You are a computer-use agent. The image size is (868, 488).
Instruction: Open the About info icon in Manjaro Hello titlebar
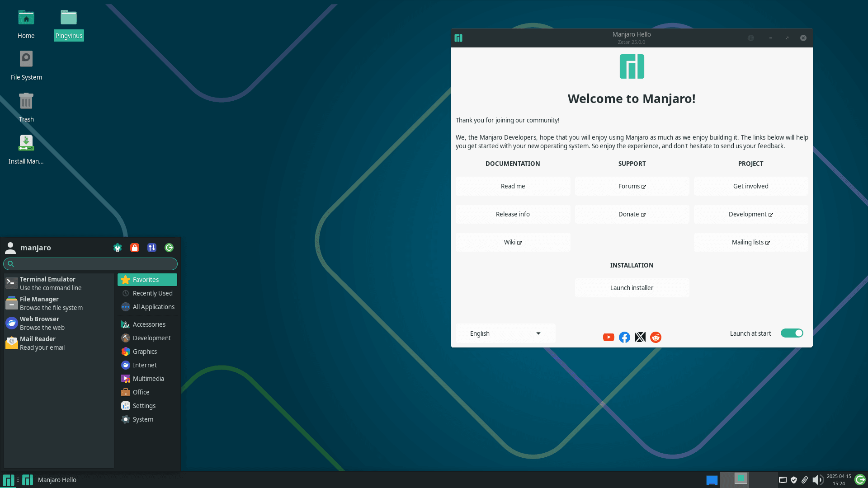(751, 38)
